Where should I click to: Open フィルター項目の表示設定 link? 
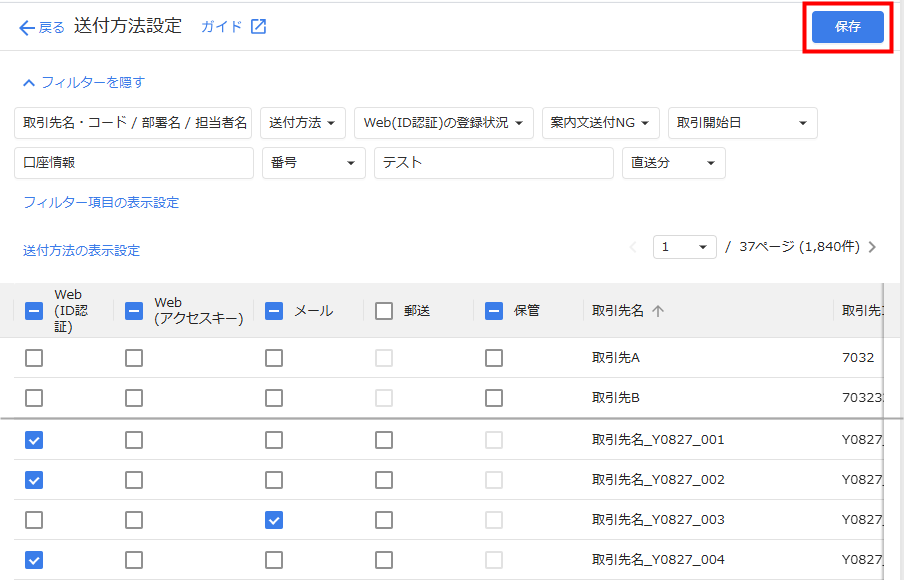point(101,203)
